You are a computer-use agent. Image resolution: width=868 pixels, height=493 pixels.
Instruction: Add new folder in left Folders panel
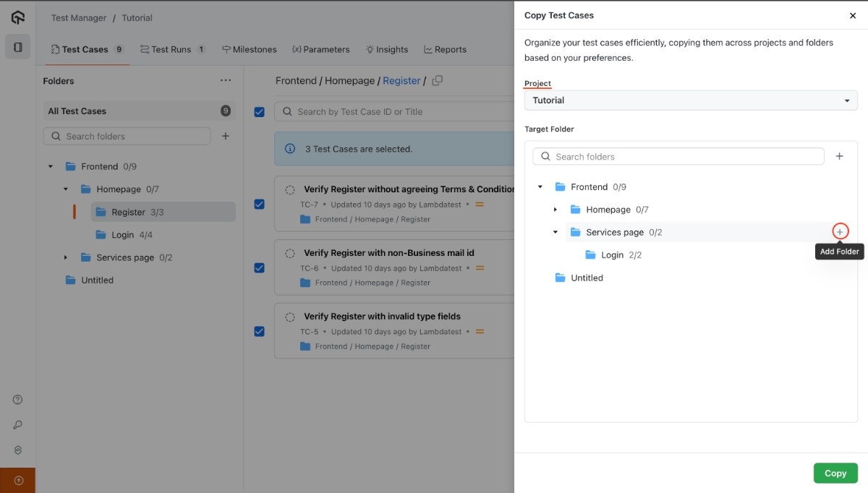pos(226,136)
